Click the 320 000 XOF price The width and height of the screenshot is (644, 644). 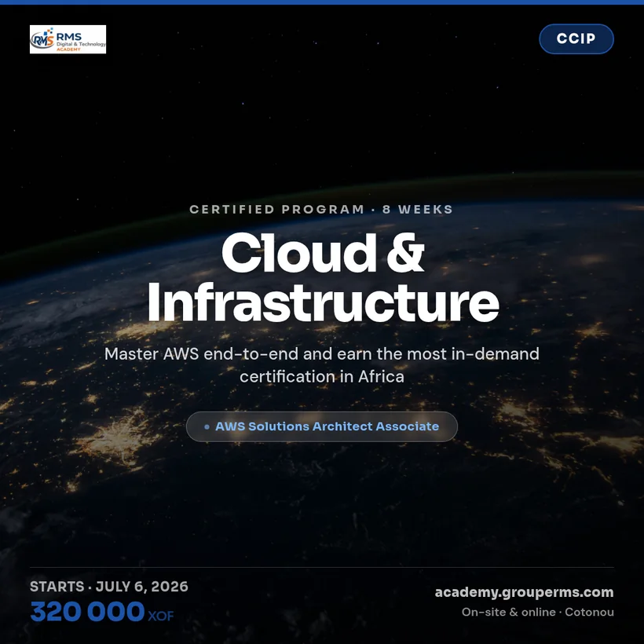[102, 612]
